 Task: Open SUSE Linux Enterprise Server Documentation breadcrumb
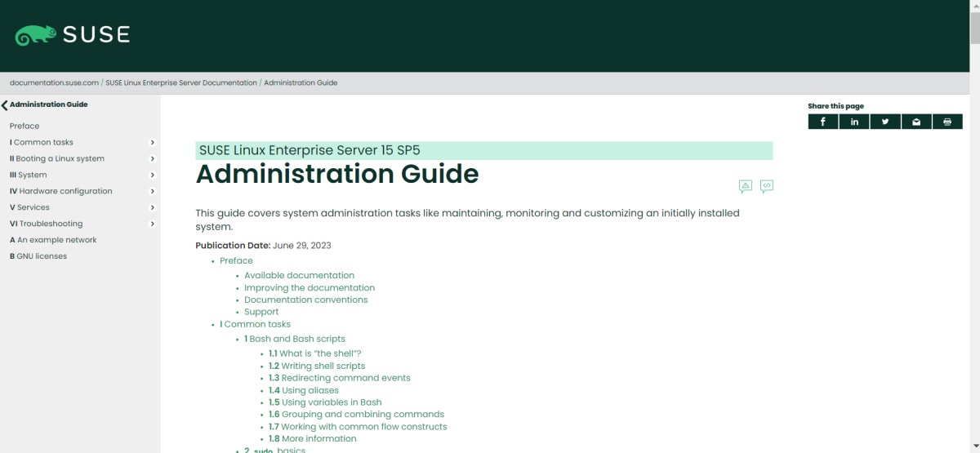tap(180, 82)
